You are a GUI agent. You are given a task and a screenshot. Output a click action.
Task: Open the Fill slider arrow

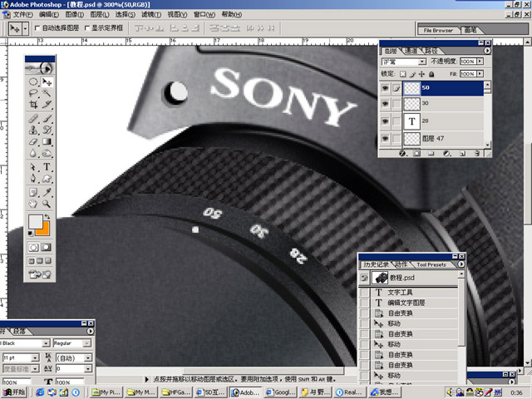tap(480, 74)
